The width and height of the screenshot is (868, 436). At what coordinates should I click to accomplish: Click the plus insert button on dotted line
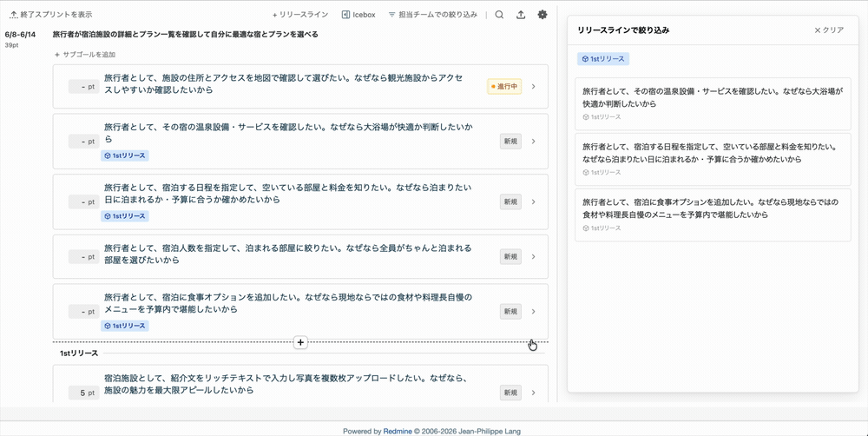pyautogui.click(x=300, y=342)
